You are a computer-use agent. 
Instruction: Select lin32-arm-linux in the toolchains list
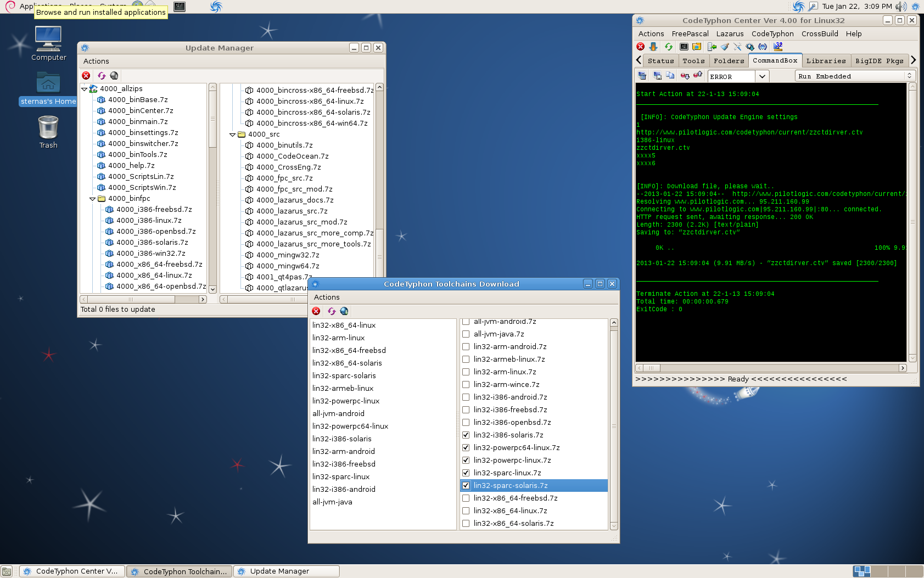pos(338,338)
